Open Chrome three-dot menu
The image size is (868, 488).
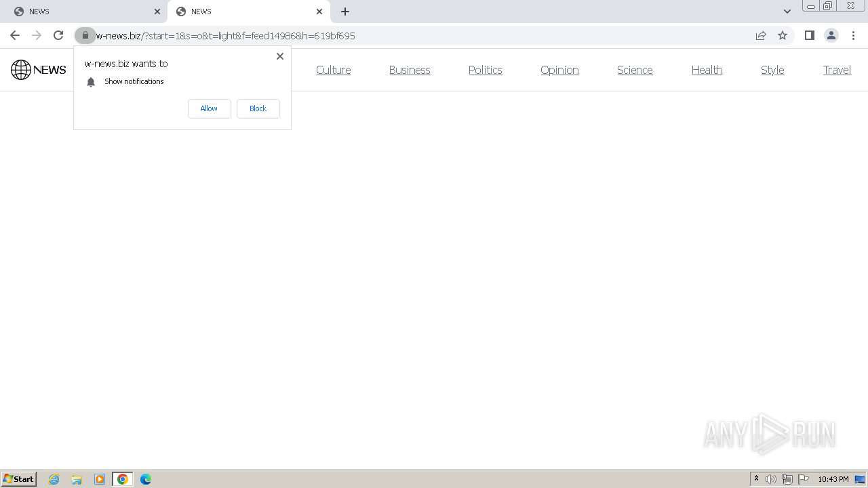tap(853, 35)
